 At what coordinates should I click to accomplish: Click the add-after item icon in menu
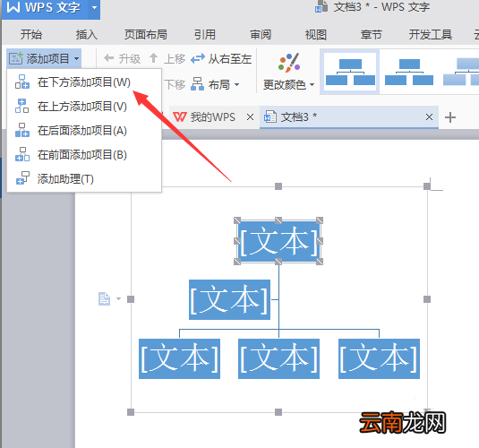coord(22,130)
